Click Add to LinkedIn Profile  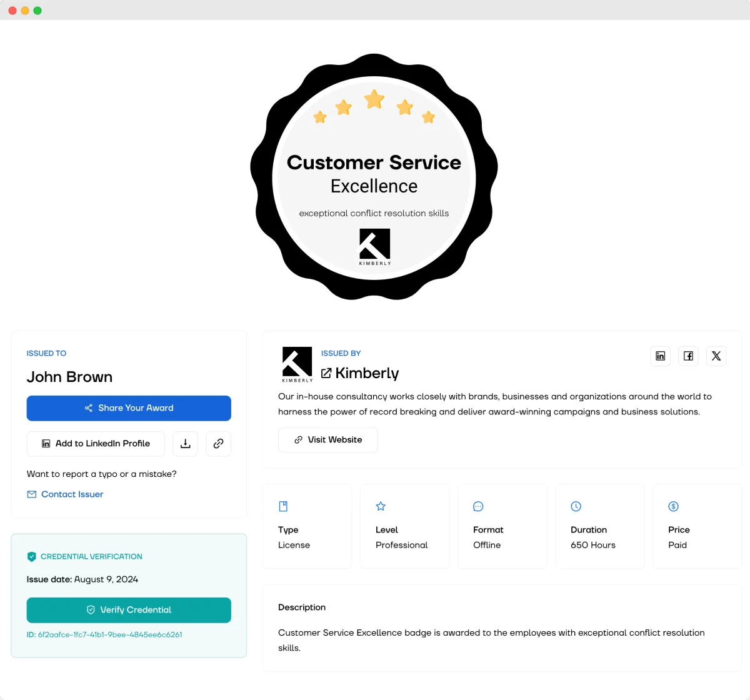point(96,444)
